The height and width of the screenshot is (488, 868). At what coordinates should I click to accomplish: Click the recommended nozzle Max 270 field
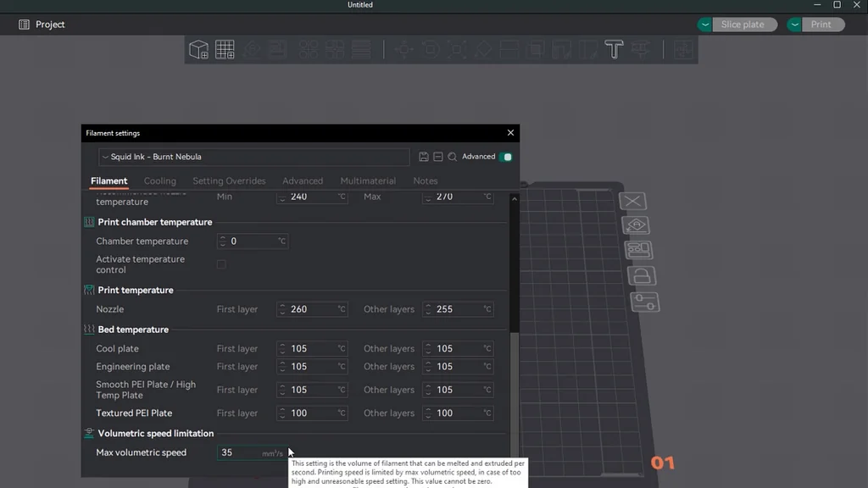458,197
